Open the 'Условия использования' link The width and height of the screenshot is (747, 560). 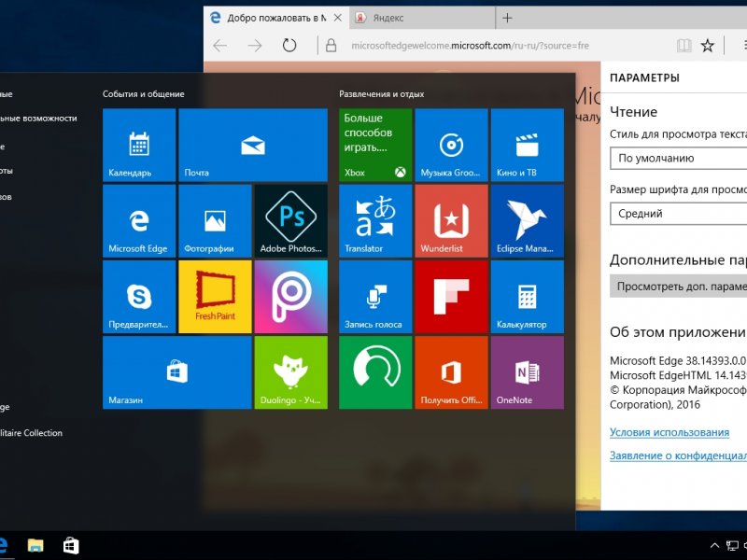click(x=669, y=432)
